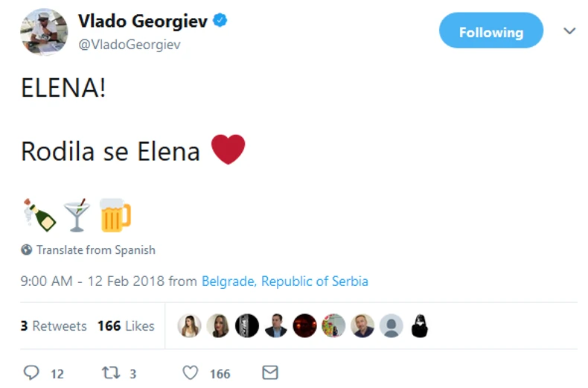Open the first liker avatar in the row
Image resolution: width=588 pixels, height=388 pixels.
190,325
